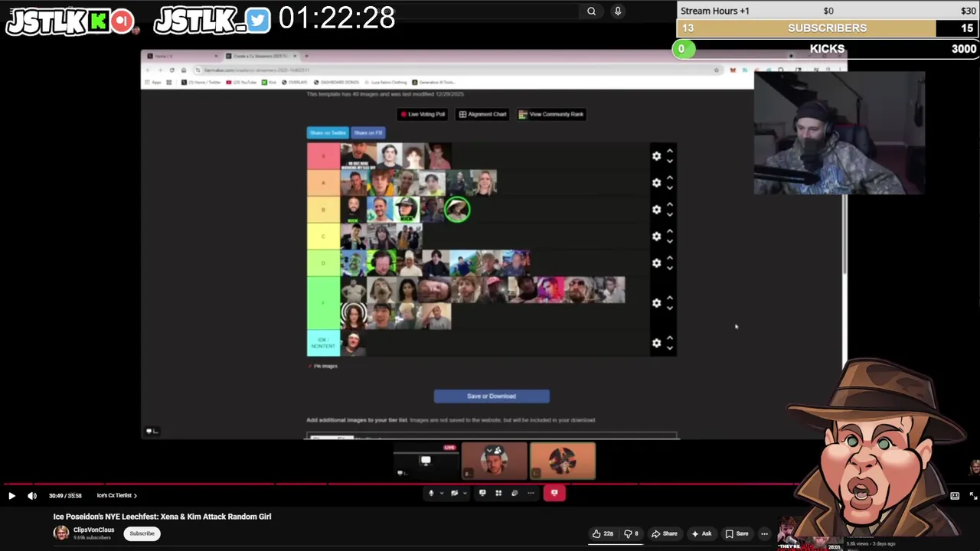
Task: Move D tier row up with arrow
Action: 670,258
